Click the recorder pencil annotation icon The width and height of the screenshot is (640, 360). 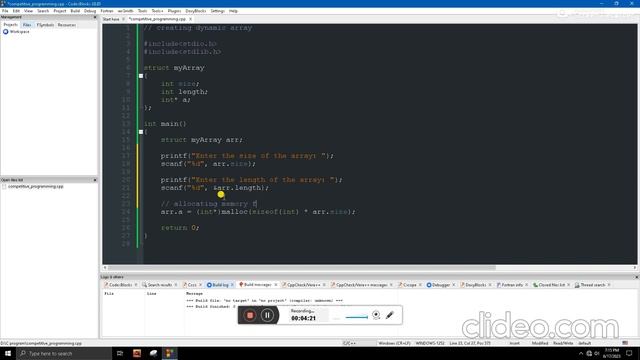390,315
